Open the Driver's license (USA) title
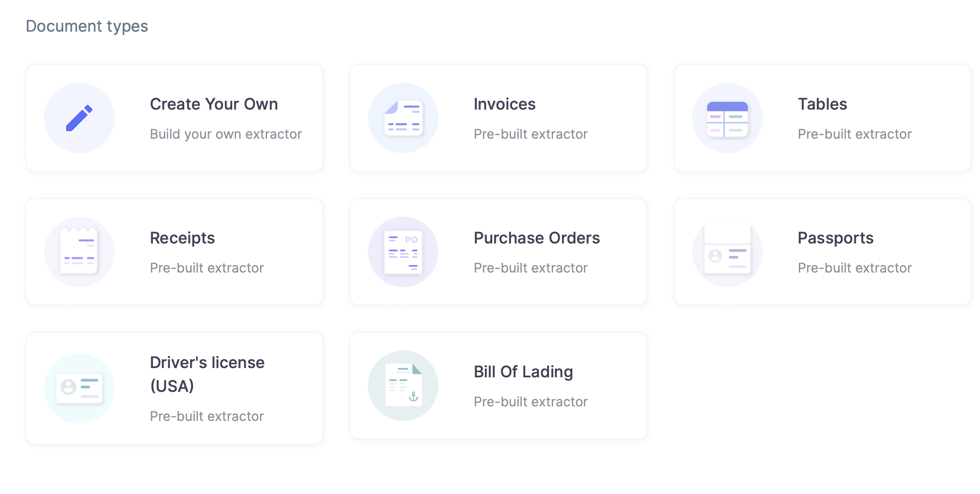The height and width of the screenshot is (494, 980). point(207,374)
